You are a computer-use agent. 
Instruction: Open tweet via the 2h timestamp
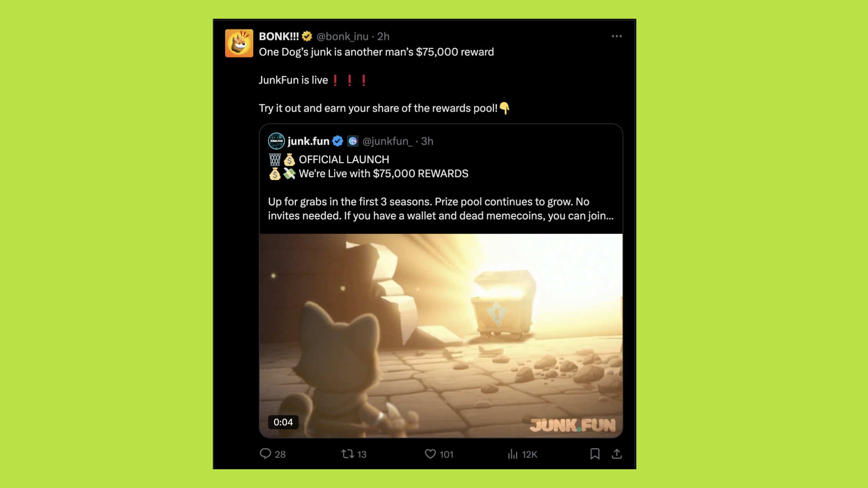click(383, 36)
